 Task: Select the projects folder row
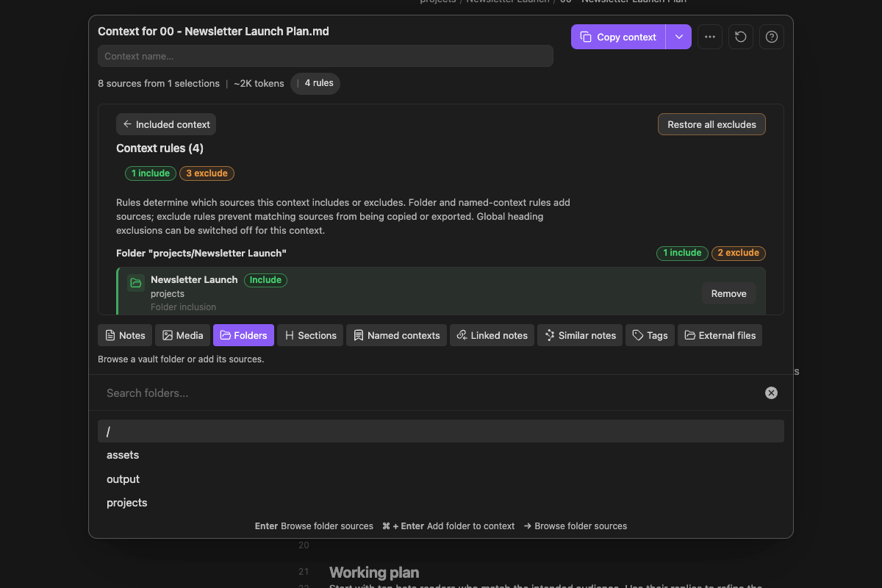click(441, 503)
